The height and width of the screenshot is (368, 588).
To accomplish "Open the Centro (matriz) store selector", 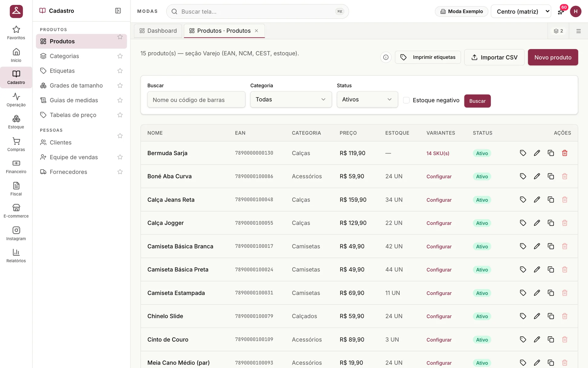I will click(x=521, y=11).
